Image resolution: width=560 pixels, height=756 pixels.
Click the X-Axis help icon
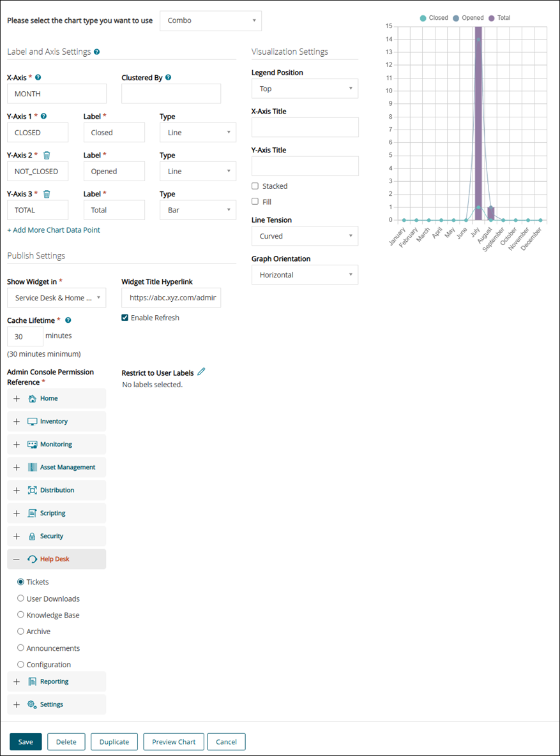tap(38, 77)
